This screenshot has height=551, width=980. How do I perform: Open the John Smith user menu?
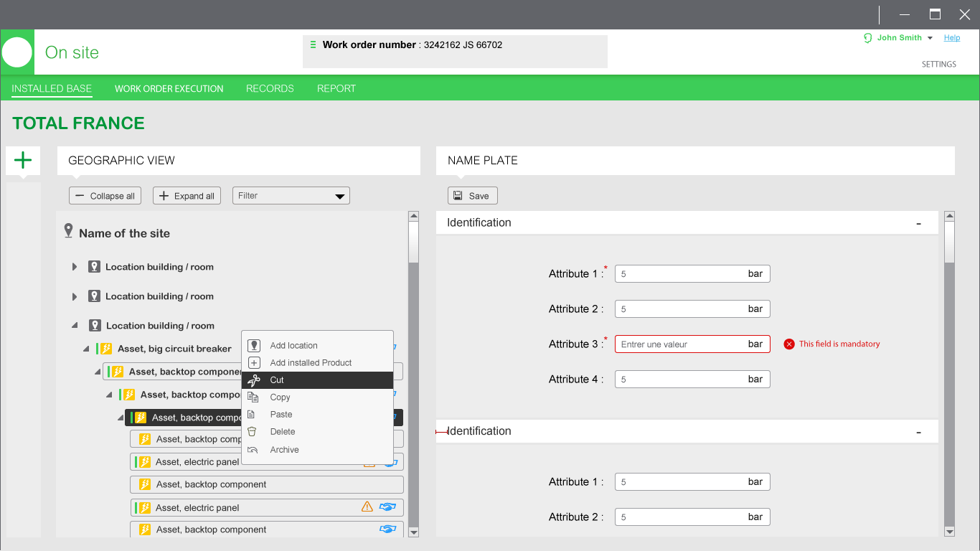click(x=900, y=38)
